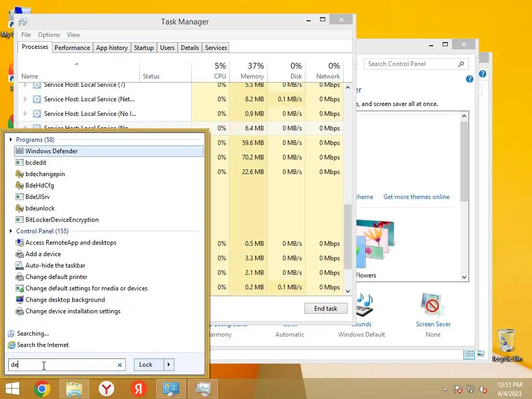Image resolution: width=532 pixels, height=399 pixels.
Task: Click the Search Control Panel field
Action: click(x=416, y=64)
